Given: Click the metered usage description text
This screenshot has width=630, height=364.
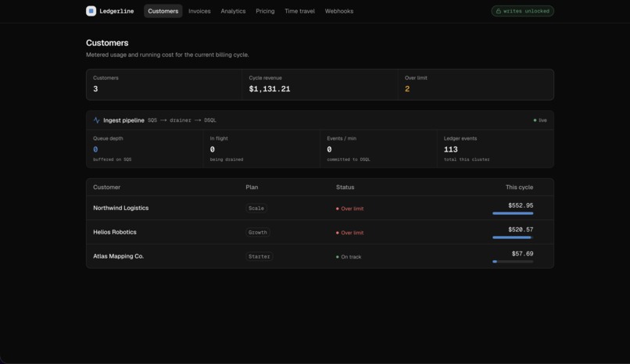Looking at the screenshot, I should point(167,55).
